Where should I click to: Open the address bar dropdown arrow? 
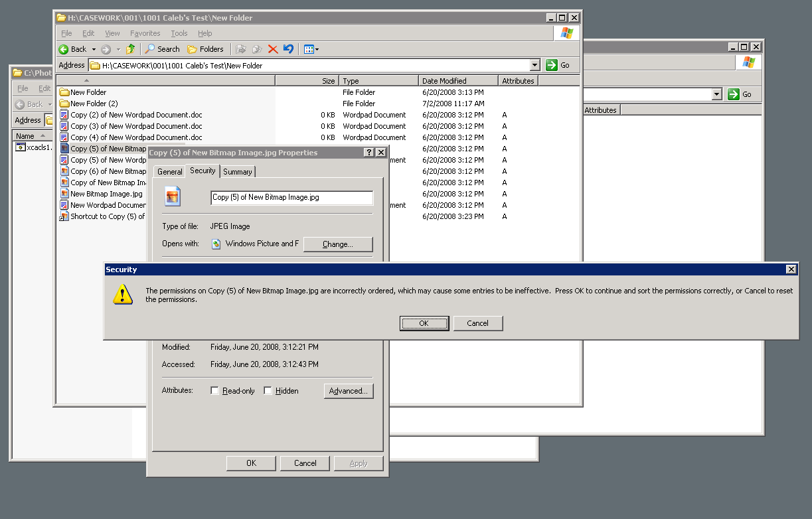point(535,64)
